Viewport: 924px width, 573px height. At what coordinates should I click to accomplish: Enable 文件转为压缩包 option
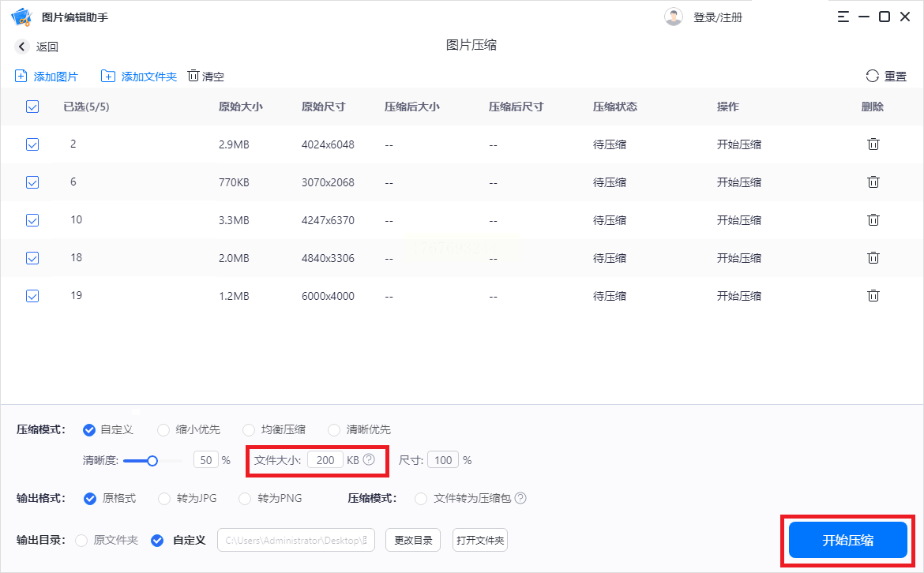(421, 499)
